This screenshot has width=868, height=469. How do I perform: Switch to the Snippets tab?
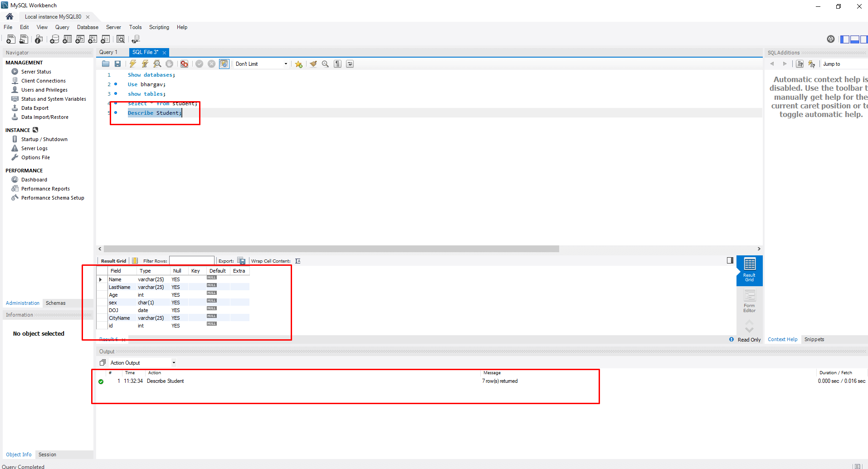click(814, 339)
